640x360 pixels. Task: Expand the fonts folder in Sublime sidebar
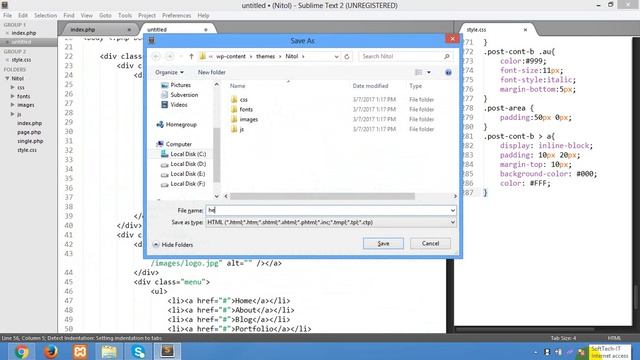13,96
